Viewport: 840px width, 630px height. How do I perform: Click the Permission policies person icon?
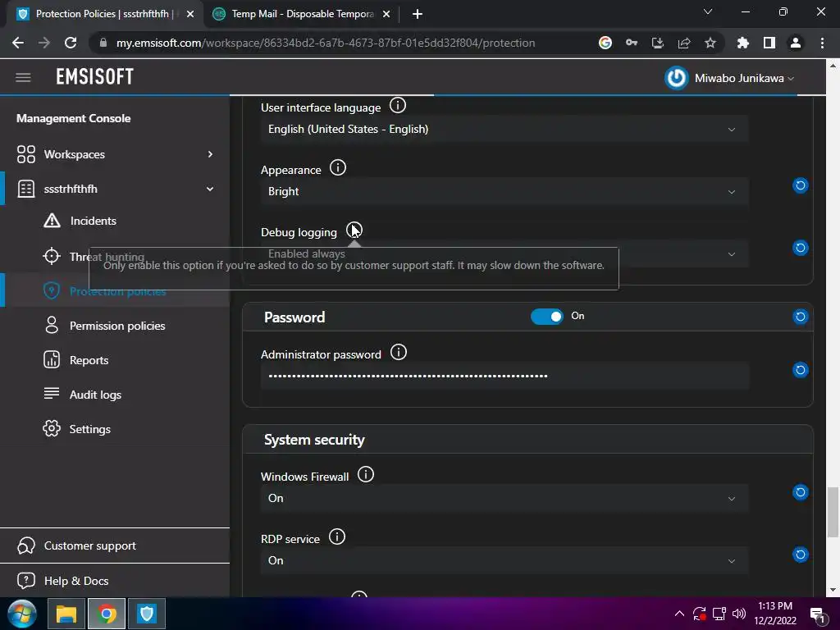tap(52, 325)
